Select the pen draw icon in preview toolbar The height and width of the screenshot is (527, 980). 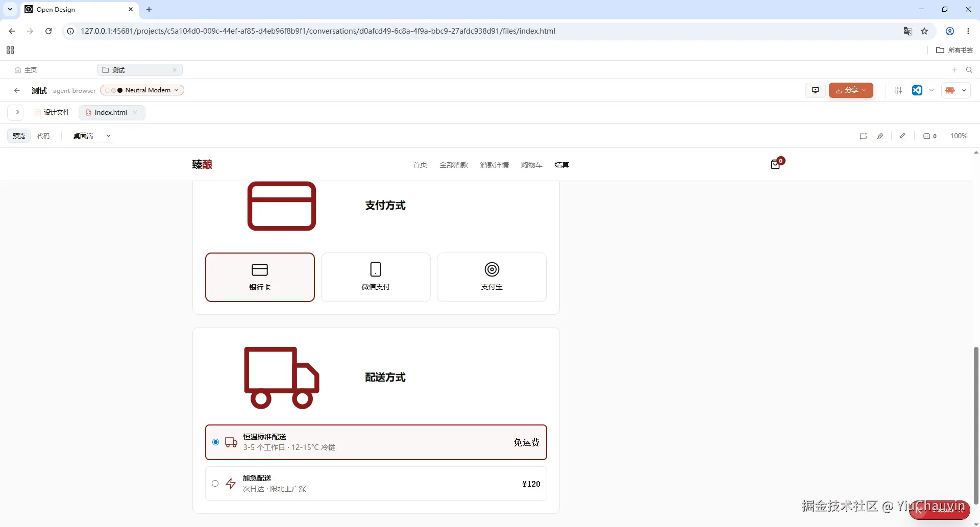coord(880,136)
